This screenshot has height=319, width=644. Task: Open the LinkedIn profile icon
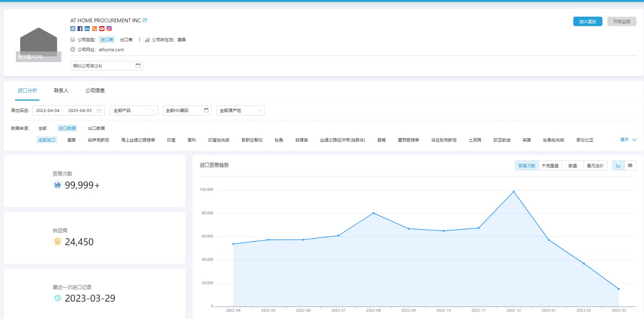87,29
